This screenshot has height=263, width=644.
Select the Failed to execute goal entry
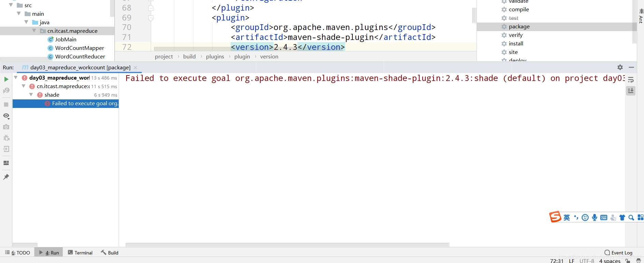coord(65,103)
